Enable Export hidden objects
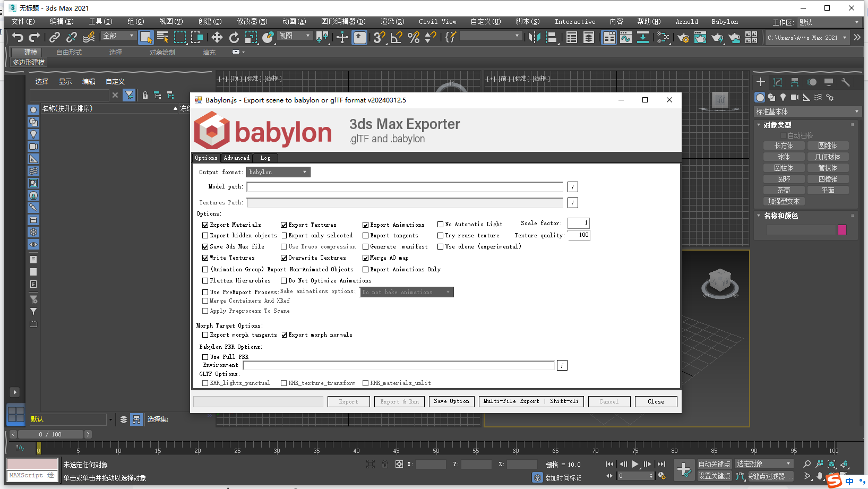868x489 pixels. click(x=205, y=236)
